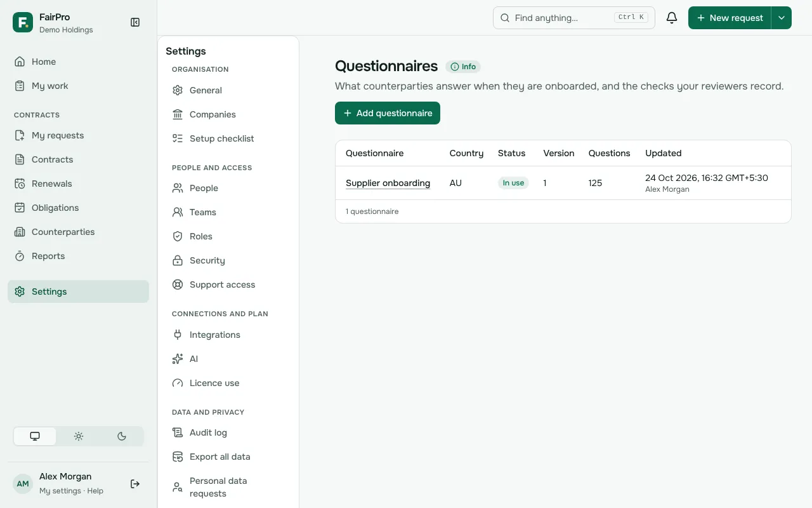Click the Companies bank icon in Settings
Screen dimensions: 812x508
[x=178, y=114]
